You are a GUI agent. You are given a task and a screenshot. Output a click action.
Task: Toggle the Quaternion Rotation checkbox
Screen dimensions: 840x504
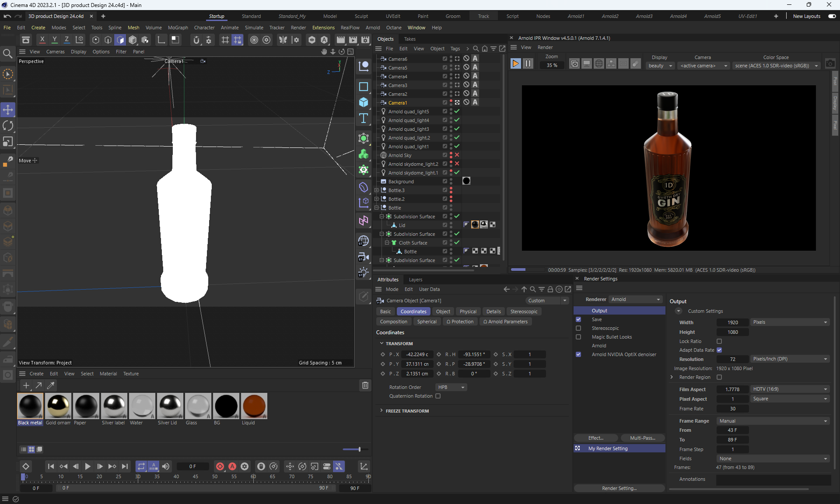pyautogui.click(x=438, y=396)
